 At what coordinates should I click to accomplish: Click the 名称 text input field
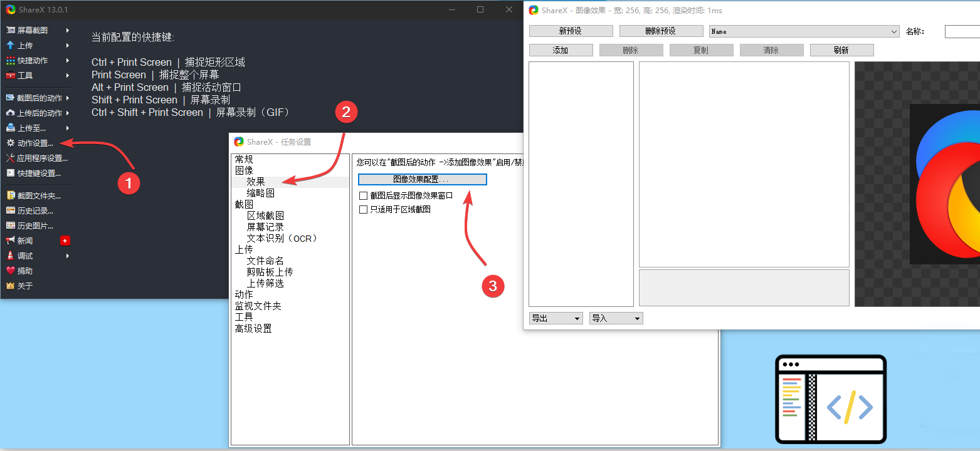[x=962, y=31]
